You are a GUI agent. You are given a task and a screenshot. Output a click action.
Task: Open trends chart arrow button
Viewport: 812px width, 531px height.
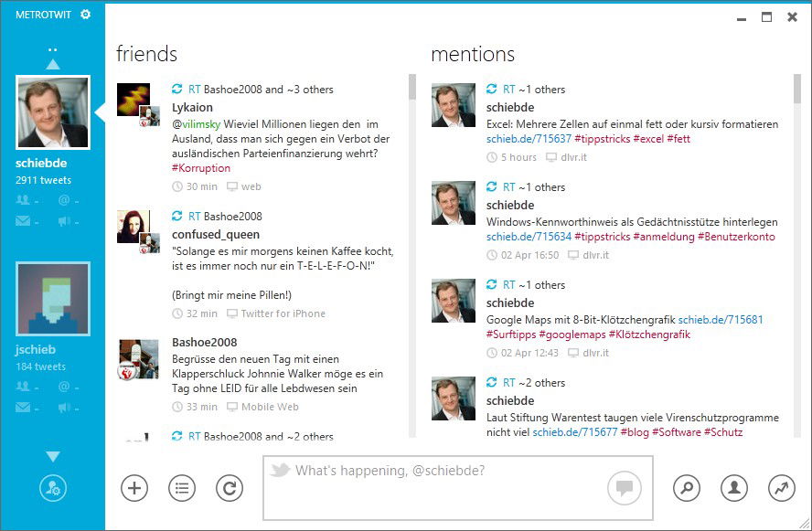(782, 488)
